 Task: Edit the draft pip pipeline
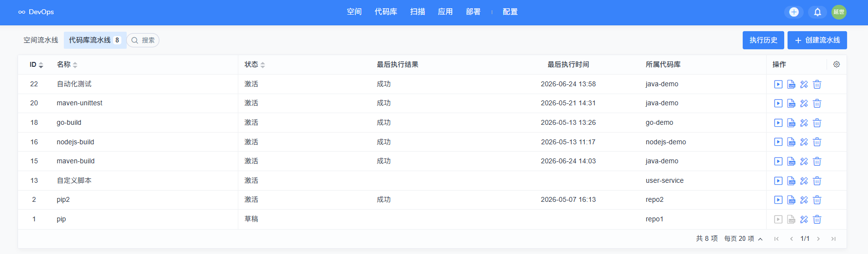click(804, 219)
